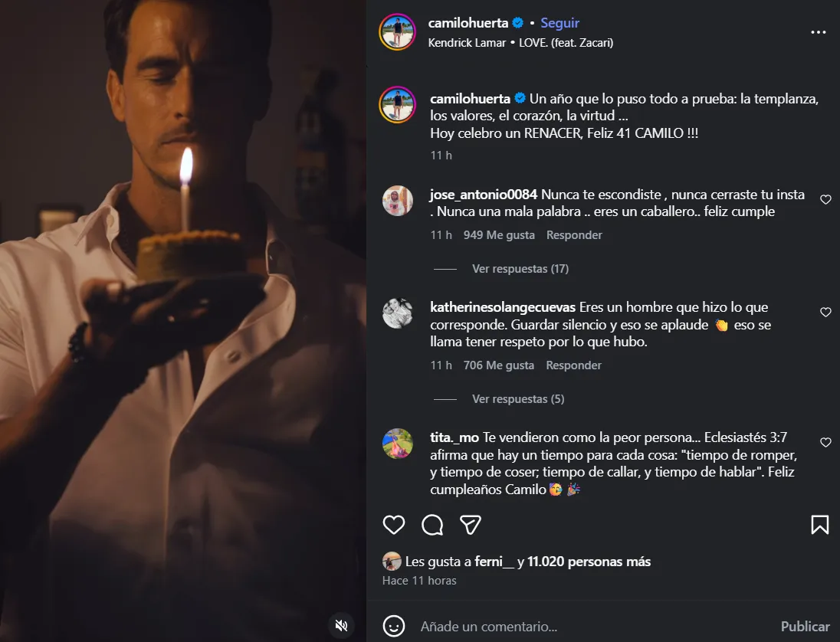This screenshot has height=642, width=840.
Task: Like katherinesolangecuevas's comment
Action: click(x=825, y=313)
